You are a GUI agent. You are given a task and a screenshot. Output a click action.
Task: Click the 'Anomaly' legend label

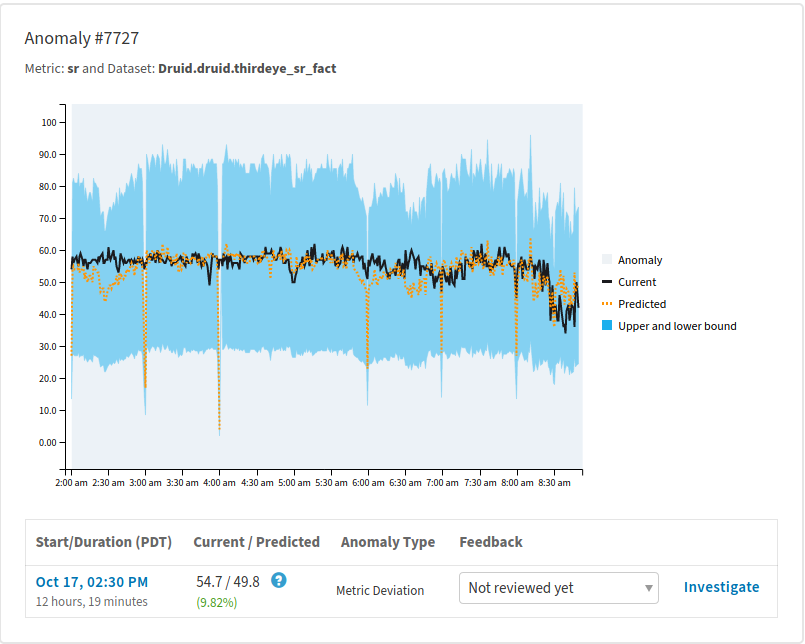640,260
